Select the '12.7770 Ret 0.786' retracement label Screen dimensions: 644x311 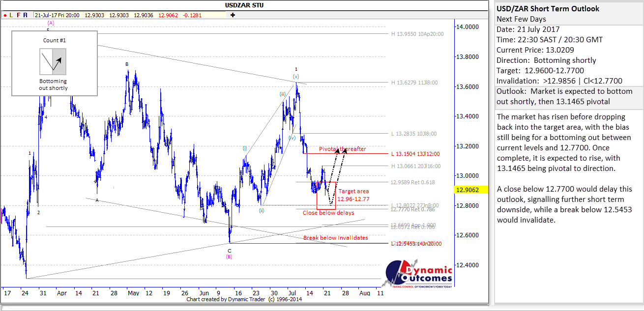click(x=412, y=210)
